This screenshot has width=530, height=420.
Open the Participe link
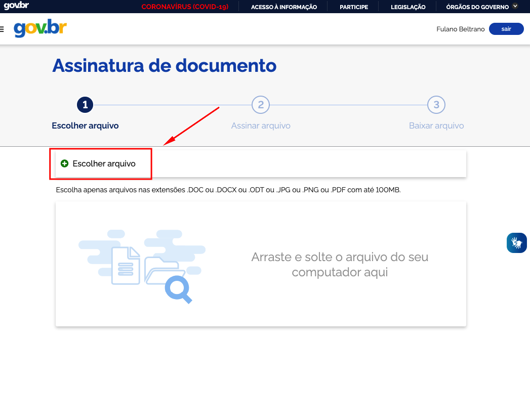354,7
